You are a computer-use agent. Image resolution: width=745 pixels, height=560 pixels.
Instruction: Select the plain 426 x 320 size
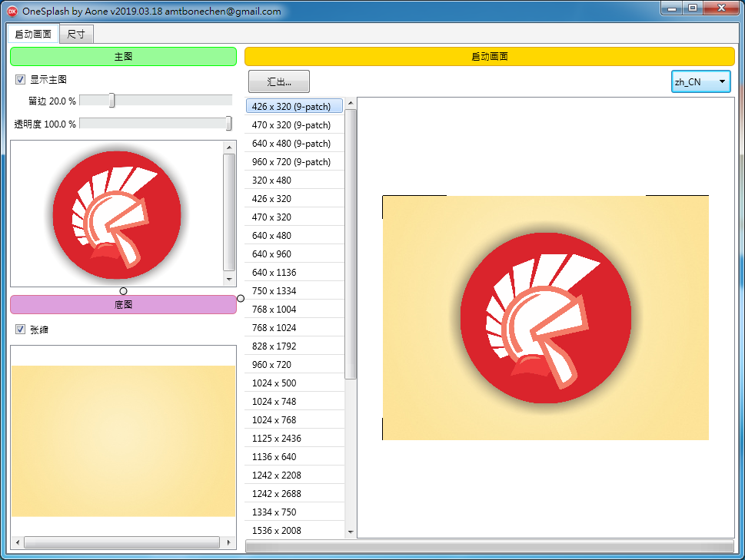(294, 199)
